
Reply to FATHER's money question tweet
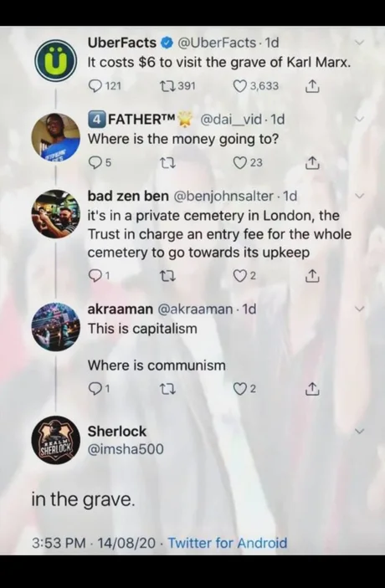(100, 163)
